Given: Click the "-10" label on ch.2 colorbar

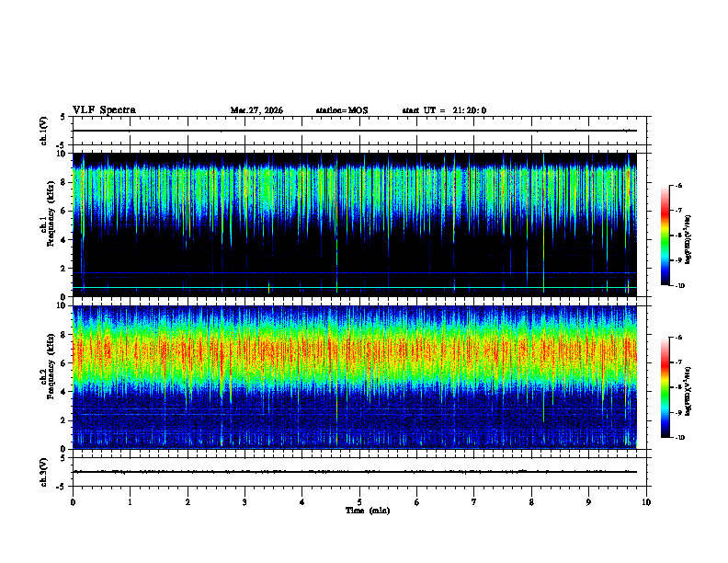Looking at the screenshot, I should point(679,438).
